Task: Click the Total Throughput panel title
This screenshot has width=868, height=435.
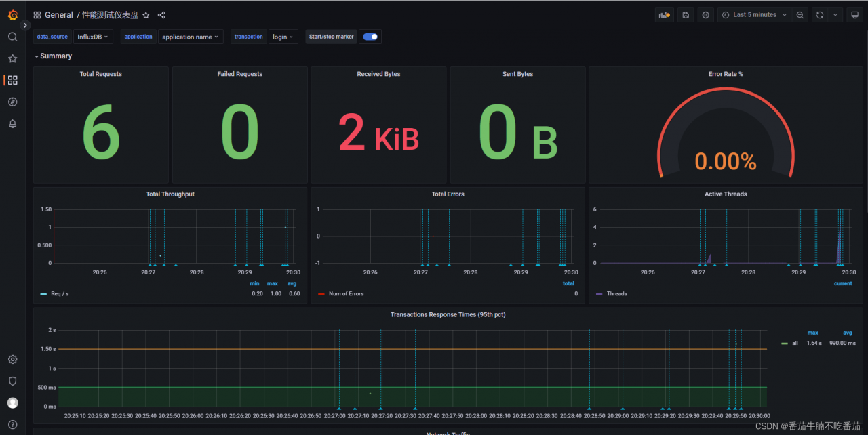Action: pos(170,194)
